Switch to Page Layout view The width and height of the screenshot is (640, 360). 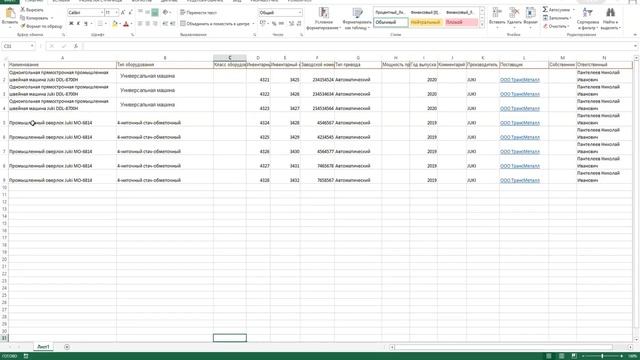(561, 356)
